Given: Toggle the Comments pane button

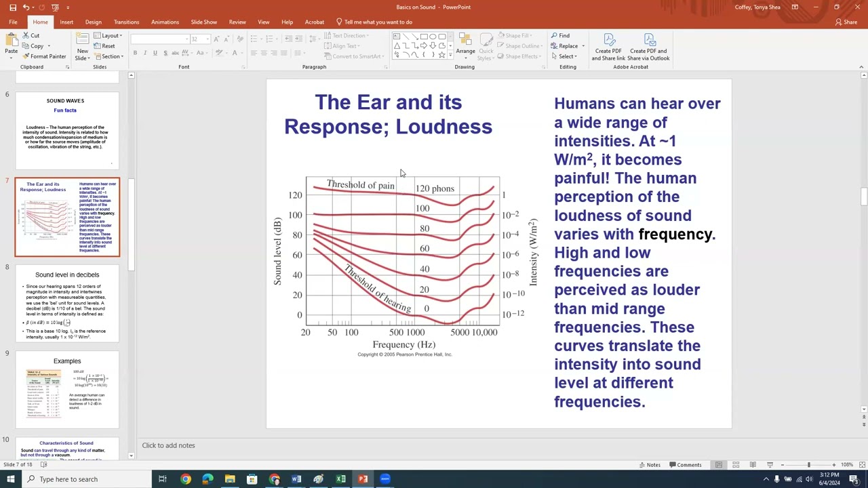Looking at the screenshot, I should (x=684, y=465).
